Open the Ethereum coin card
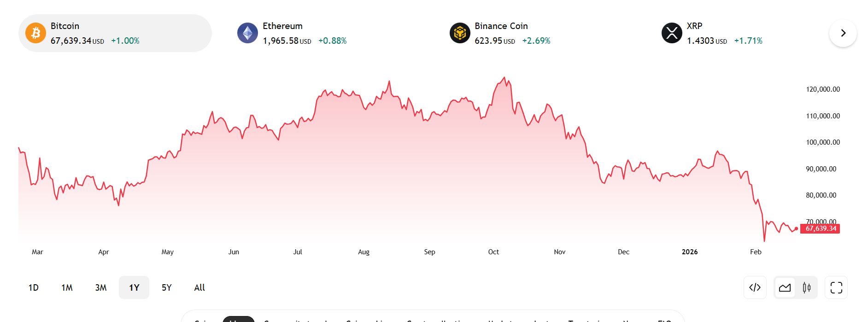Image resolution: width=868 pixels, height=322 pixels. coord(305,33)
